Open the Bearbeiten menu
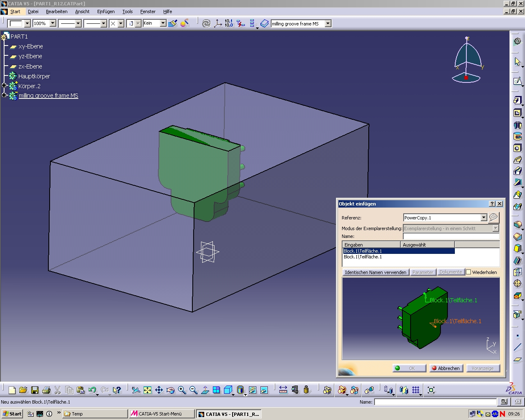525x420 pixels. (57, 11)
